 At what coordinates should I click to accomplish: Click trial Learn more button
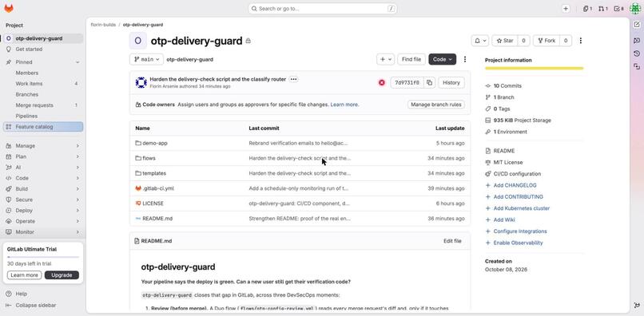click(24, 275)
